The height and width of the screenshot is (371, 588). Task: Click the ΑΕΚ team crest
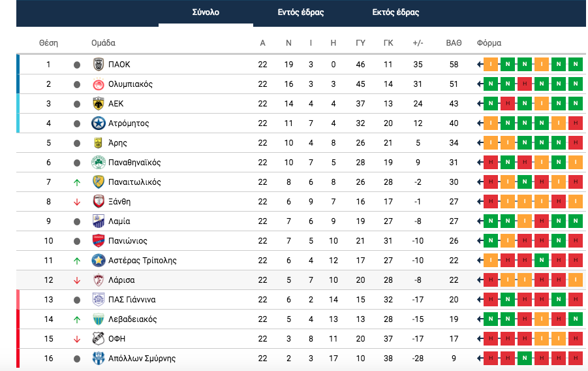(x=99, y=104)
